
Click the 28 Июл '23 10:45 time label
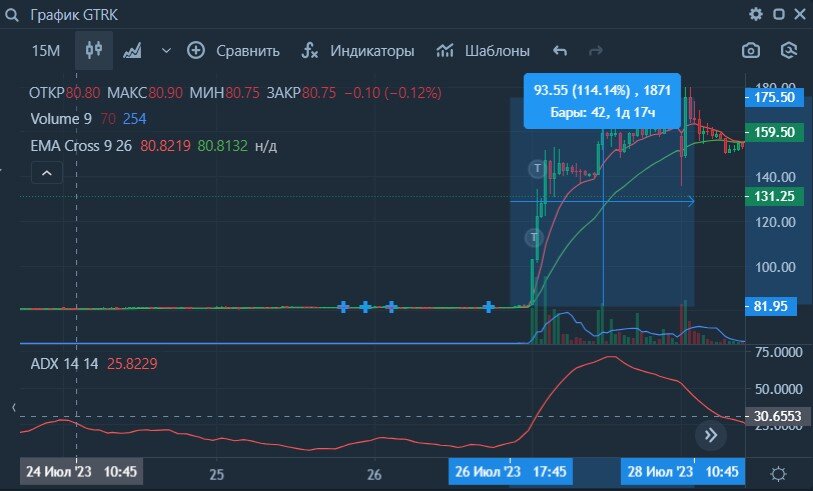[x=683, y=472]
